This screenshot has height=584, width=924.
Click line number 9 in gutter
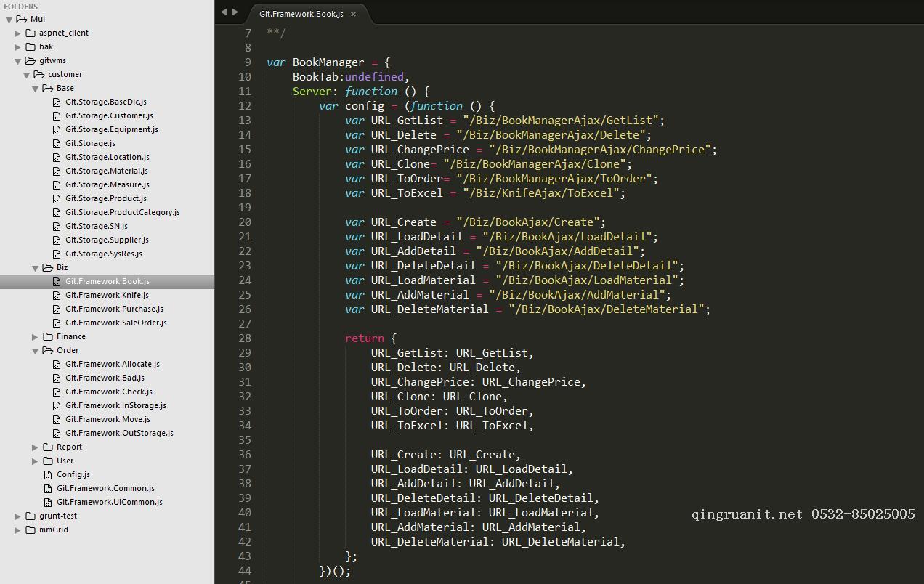coord(248,62)
